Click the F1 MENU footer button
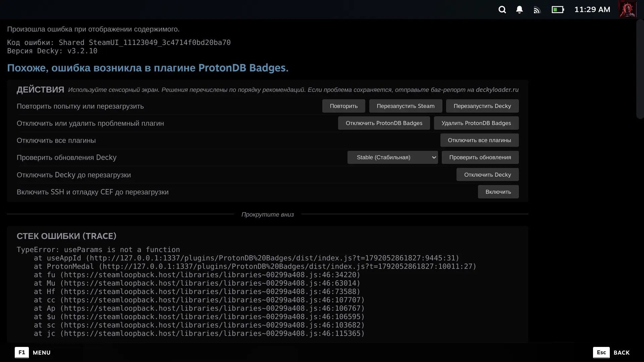 click(x=33, y=353)
